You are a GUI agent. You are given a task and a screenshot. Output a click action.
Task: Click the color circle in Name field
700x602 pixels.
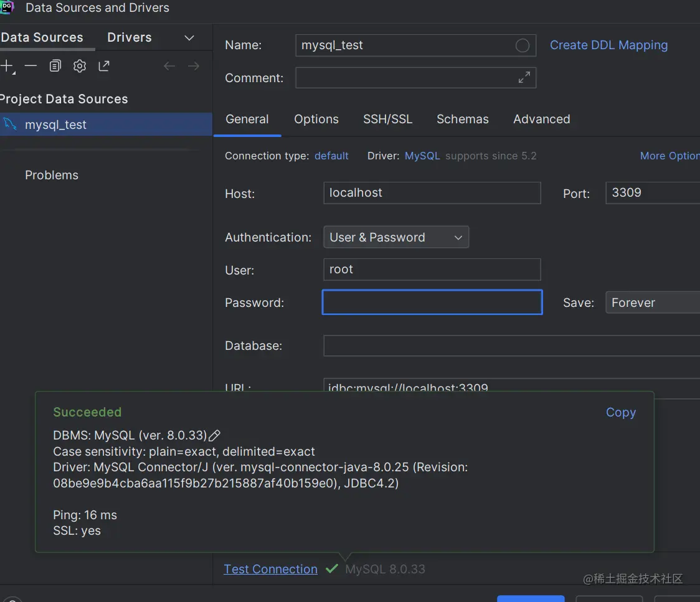pyautogui.click(x=523, y=45)
